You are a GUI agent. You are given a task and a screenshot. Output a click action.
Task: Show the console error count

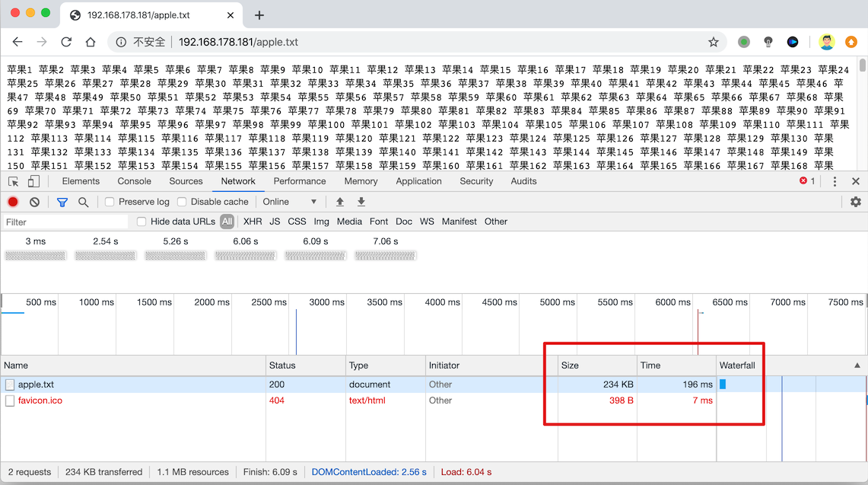807,180
